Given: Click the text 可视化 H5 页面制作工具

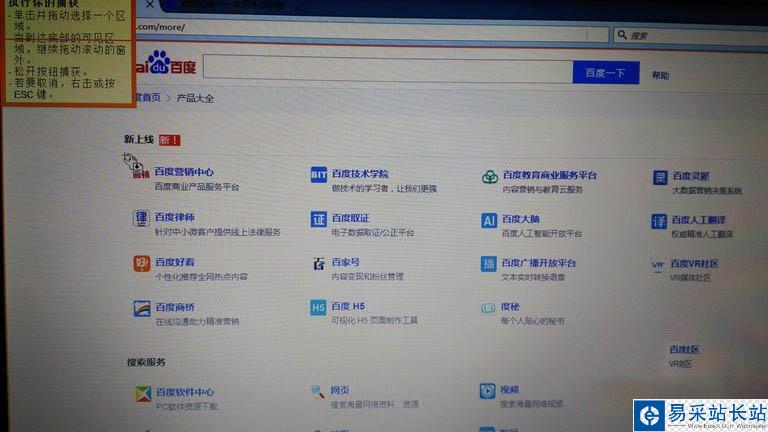Looking at the screenshot, I should coord(374,320).
